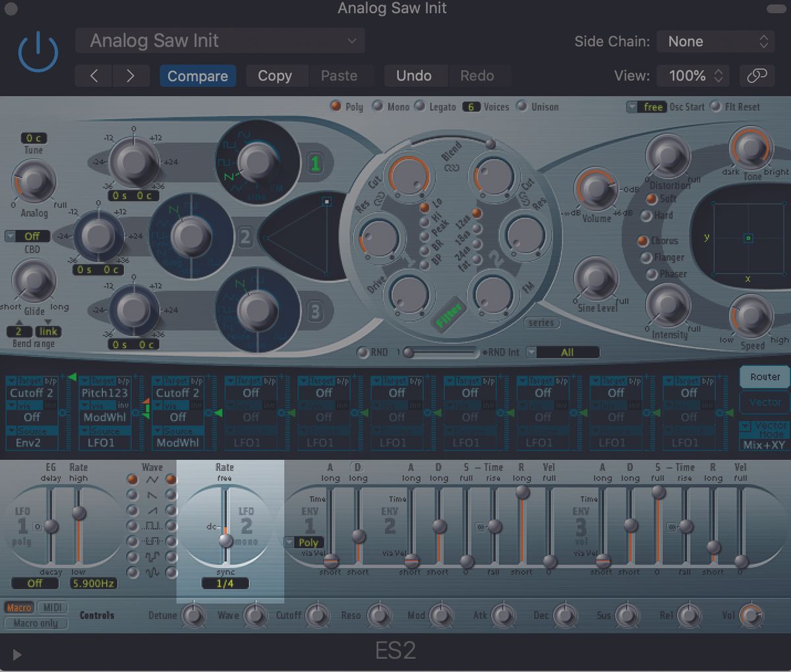
Task: Open the Analog Saw Init preset dropdown
Action: 220,41
